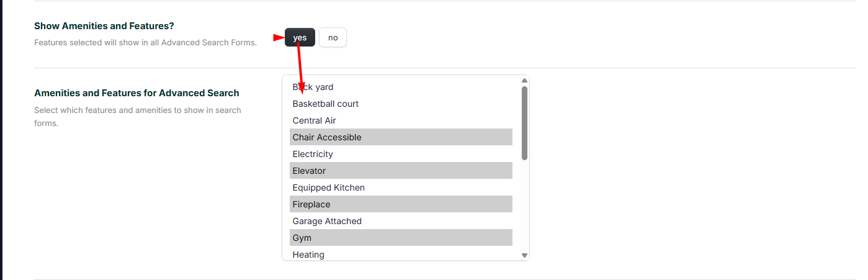Switch Show Amenities option to no
This screenshot has width=868, height=280.
pos(333,38)
